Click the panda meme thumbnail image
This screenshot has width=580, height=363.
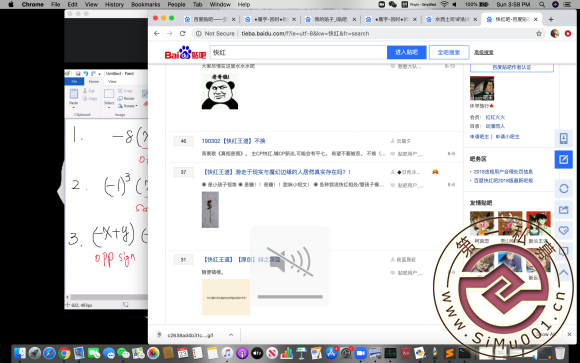pyautogui.click(x=220, y=91)
